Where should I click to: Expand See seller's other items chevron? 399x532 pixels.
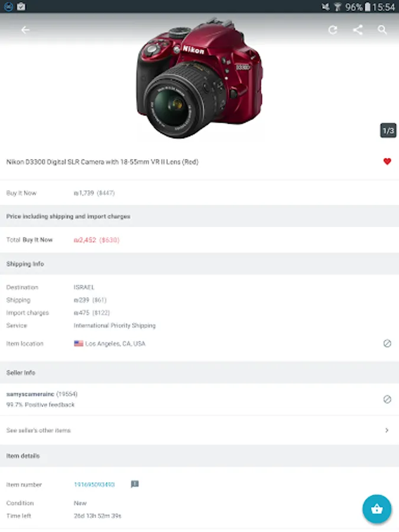387,430
